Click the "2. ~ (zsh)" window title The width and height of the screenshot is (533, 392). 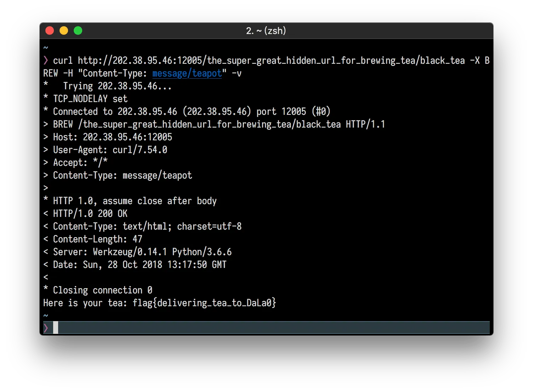[266, 31]
